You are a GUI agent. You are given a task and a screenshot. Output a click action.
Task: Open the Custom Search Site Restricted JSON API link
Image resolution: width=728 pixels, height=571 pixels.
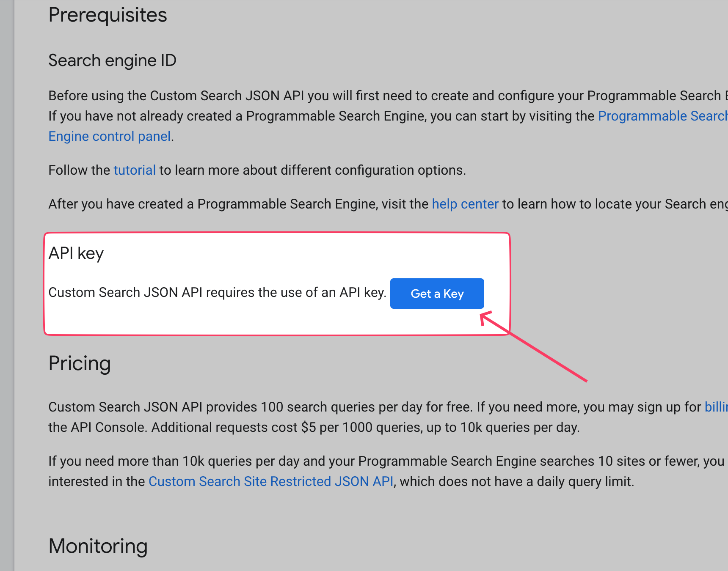pyautogui.click(x=271, y=481)
